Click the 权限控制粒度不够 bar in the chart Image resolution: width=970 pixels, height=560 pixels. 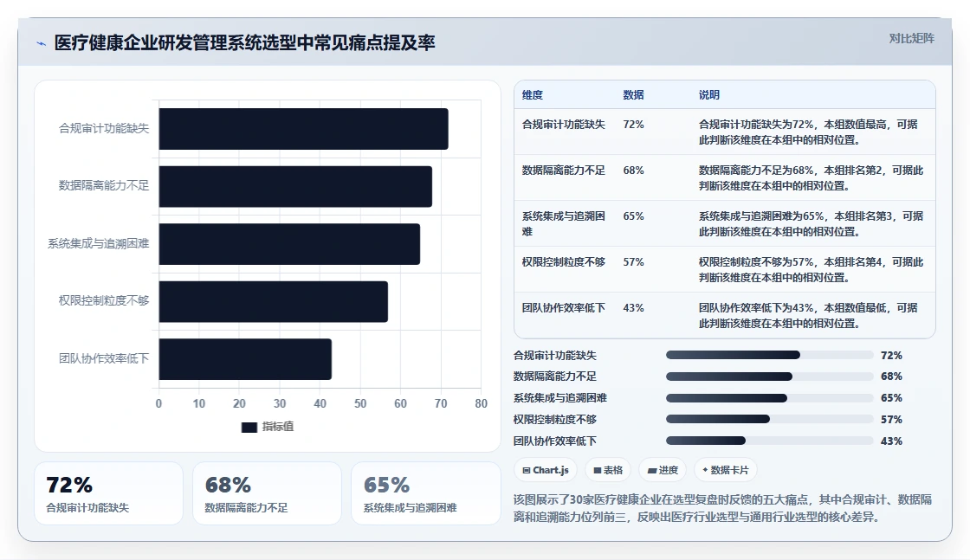point(274,301)
